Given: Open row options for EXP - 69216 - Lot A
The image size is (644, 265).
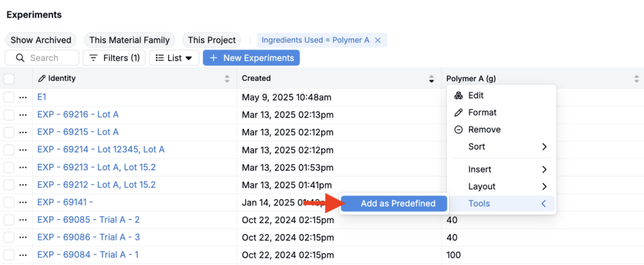Looking at the screenshot, I should (x=23, y=115).
